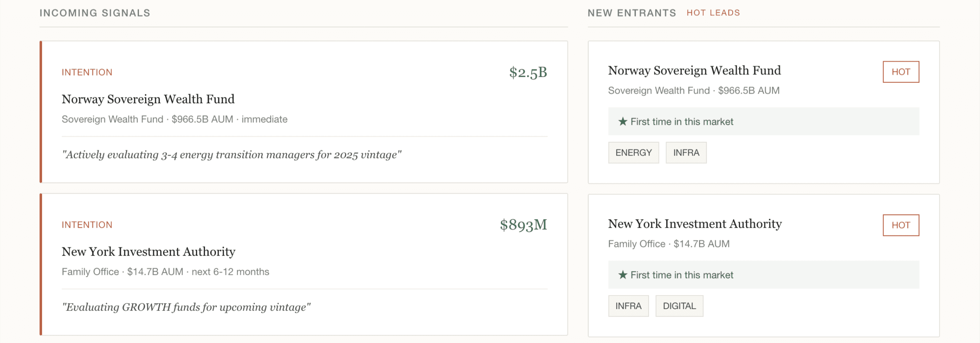Select the DIGITAL tag

pos(679,306)
